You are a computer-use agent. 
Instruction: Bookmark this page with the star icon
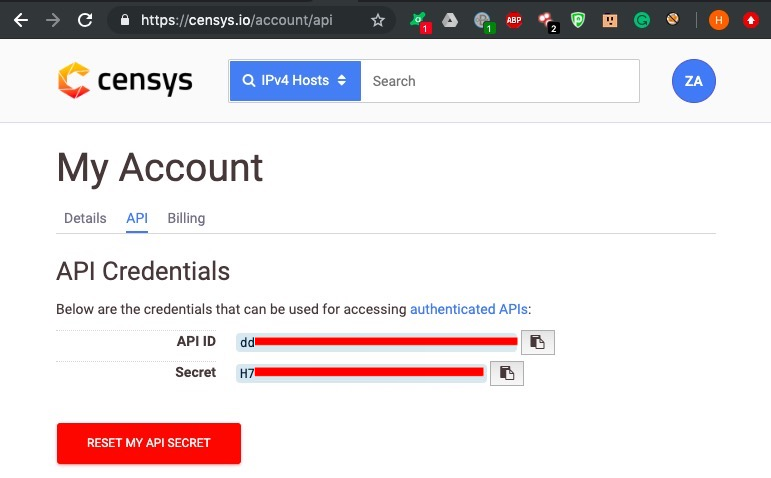click(378, 20)
